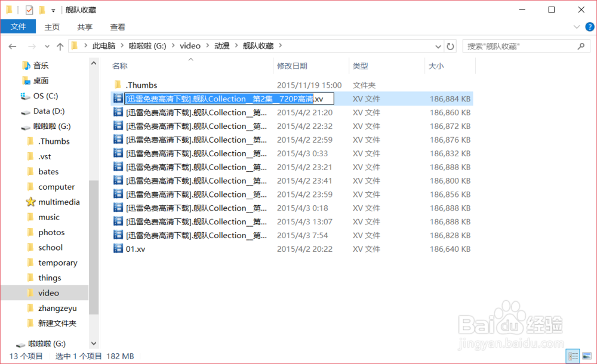Select the upper 啦啦啦 (G:) drive in sidebar
The width and height of the screenshot is (597, 364).
(52, 127)
